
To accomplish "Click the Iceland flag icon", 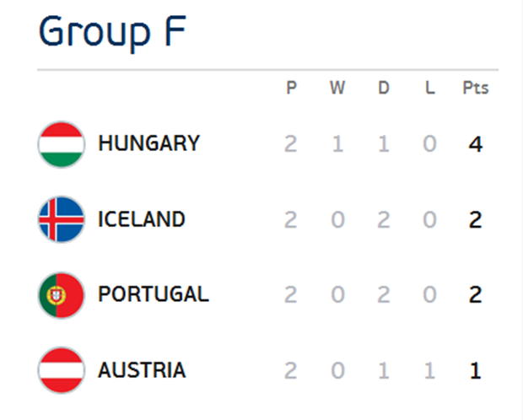I will tap(62, 219).
